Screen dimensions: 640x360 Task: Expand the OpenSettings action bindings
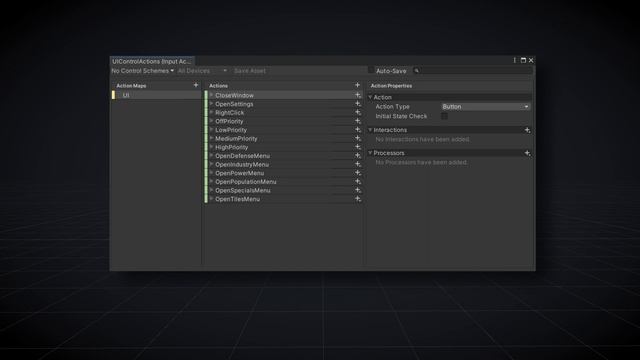211,104
